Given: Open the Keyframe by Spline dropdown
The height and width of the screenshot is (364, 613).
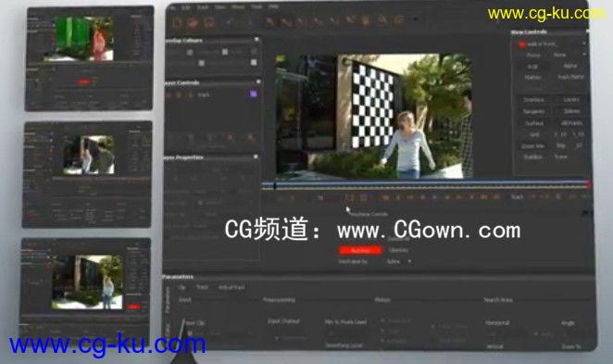Looking at the screenshot, I should [399, 261].
